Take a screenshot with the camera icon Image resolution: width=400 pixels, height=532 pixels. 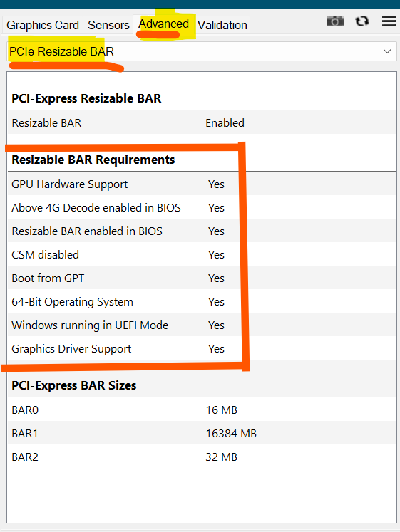335,21
